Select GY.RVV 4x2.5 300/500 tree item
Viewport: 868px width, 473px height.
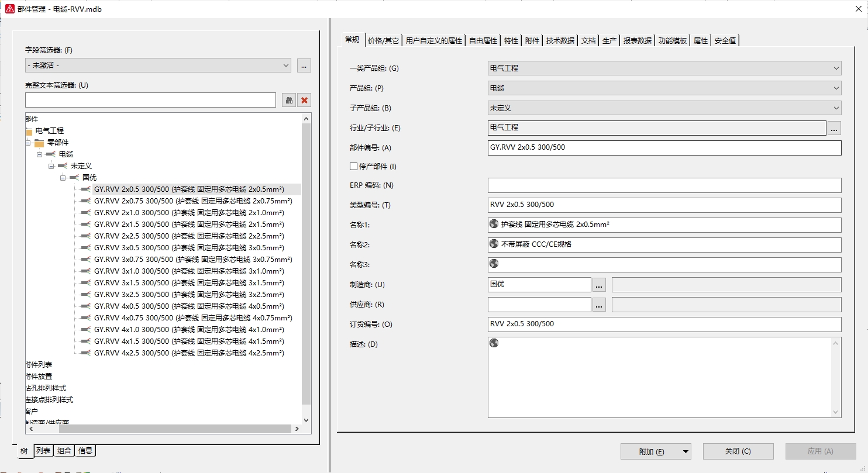(188, 353)
